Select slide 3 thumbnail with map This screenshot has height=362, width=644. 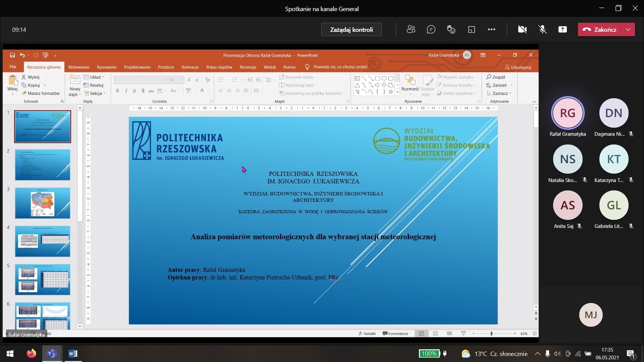(43, 203)
